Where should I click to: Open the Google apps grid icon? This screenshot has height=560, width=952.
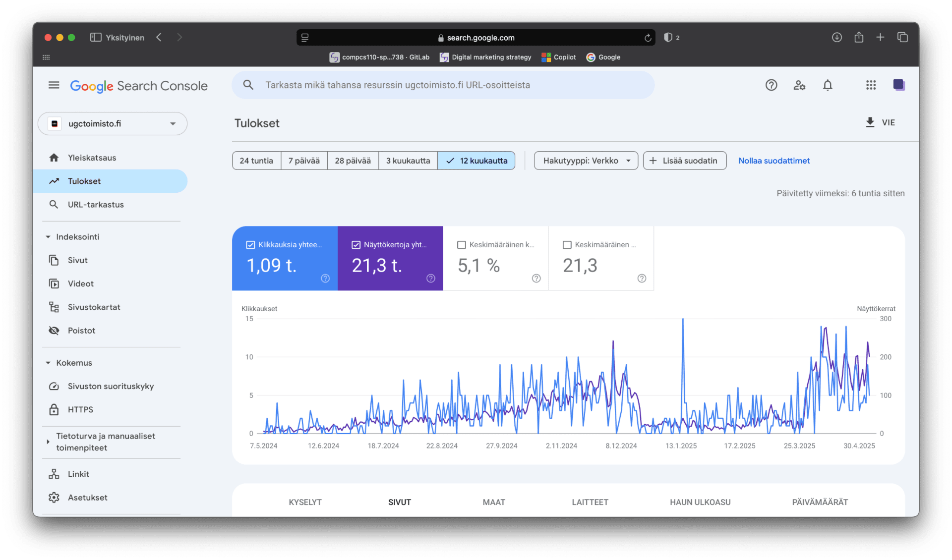(871, 85)
